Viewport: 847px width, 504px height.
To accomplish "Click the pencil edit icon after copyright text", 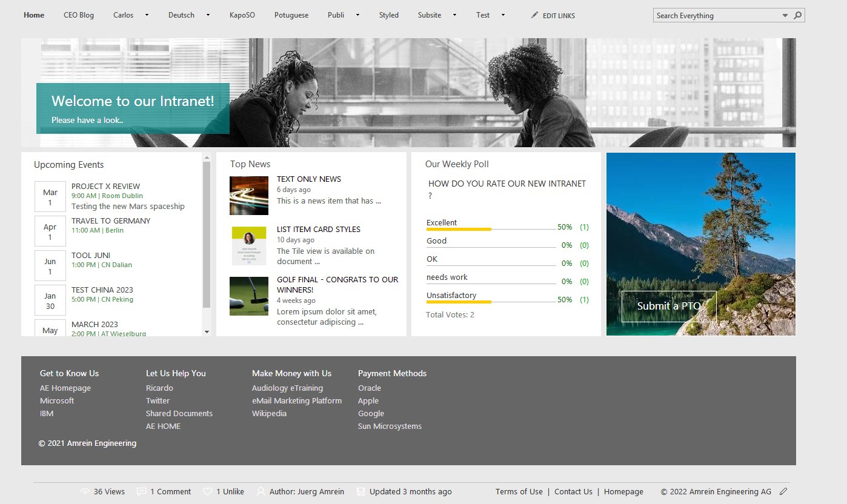I will pos(783,491).
